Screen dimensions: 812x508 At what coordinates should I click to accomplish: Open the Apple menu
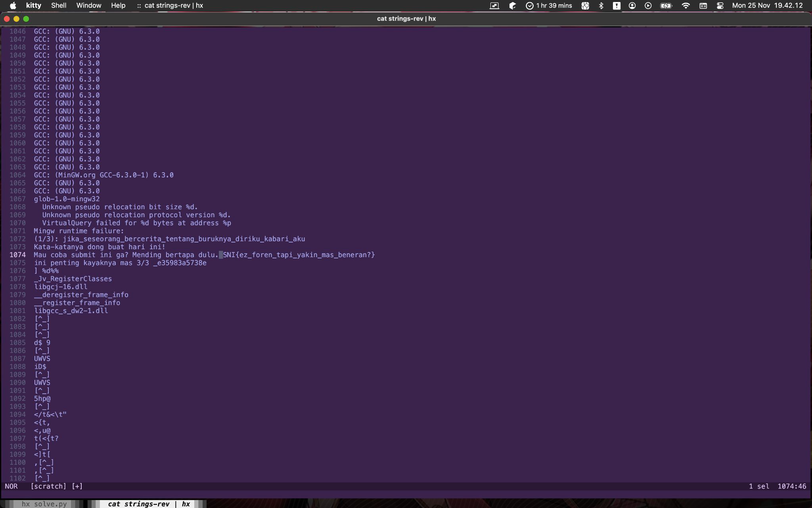click(x=13, y=6)
